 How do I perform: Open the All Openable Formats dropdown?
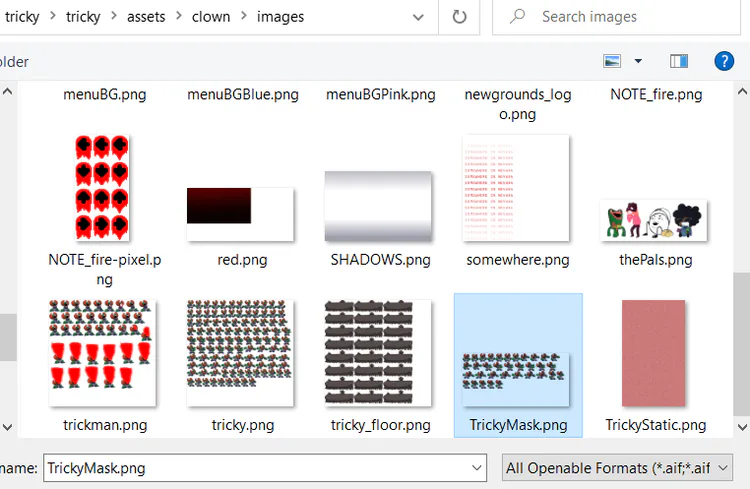617,468
